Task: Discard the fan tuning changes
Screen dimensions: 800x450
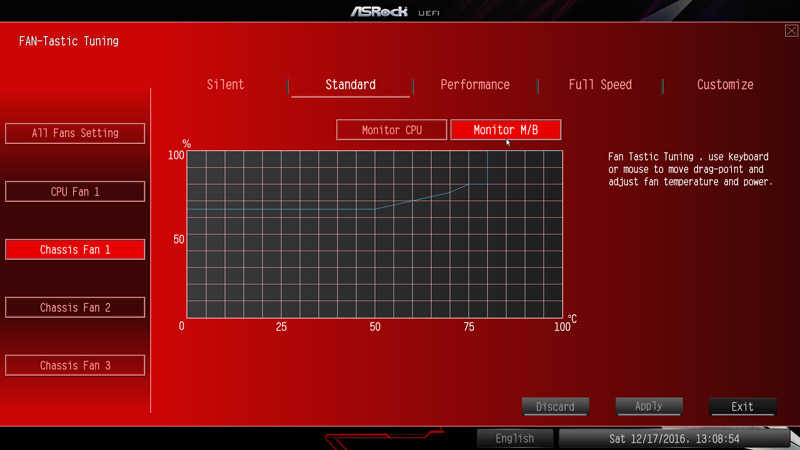Action: pyautogui.click(x=555, y=406)
